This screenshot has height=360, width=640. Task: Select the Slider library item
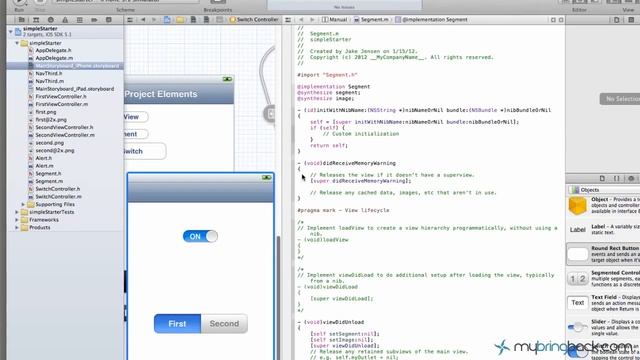tap(604, 327)
